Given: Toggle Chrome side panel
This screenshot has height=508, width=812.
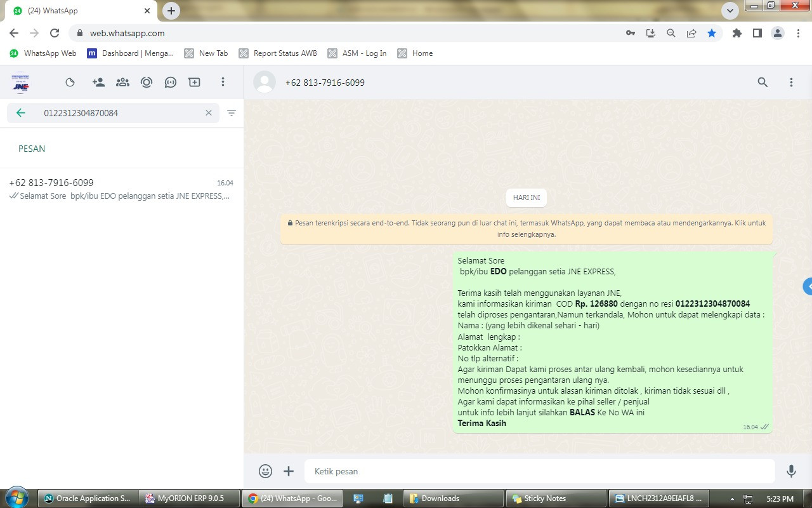Looking at the screenshot, I should [x=757, y=33].
